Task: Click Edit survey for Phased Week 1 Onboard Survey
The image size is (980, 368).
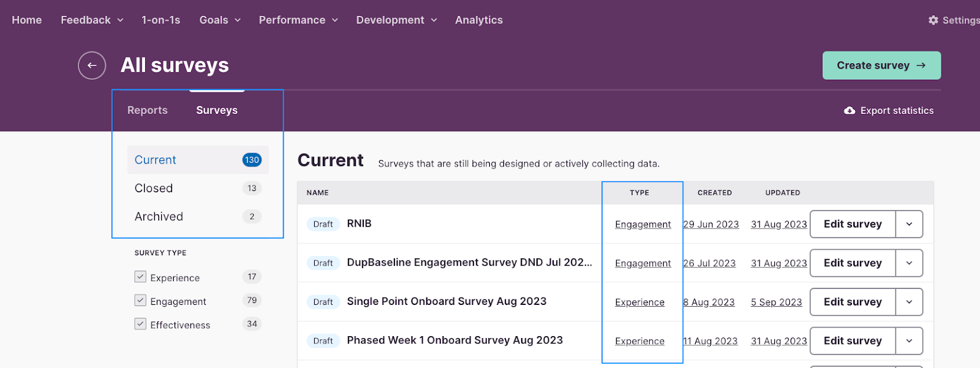Action: click(853, 340)
